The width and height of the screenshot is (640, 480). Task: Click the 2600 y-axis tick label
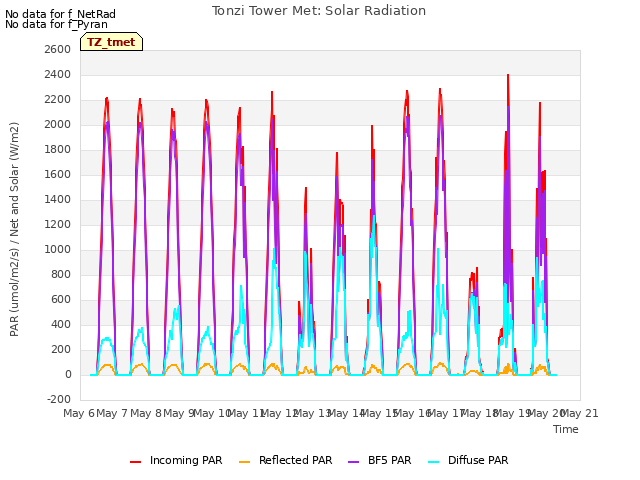[x=58, y=49]
